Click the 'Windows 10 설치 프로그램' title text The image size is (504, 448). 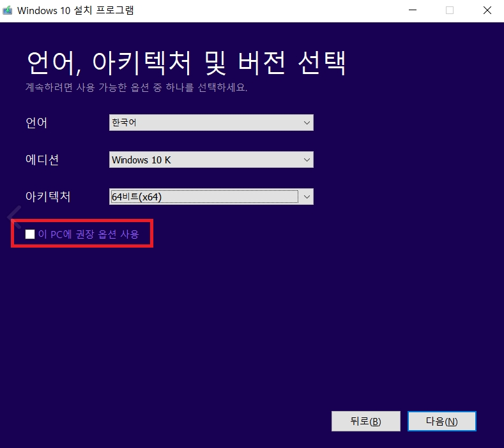75,10
